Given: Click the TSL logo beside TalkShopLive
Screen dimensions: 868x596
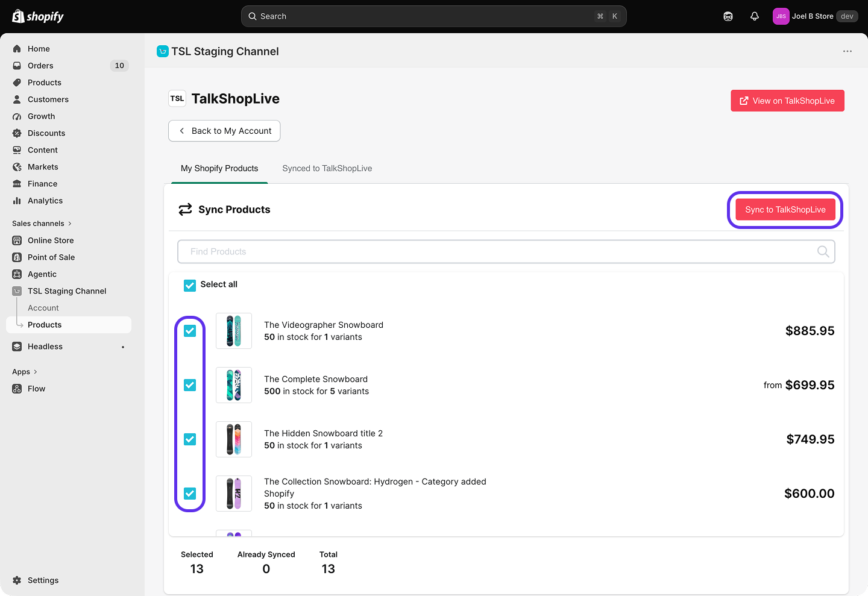Looking at the screenshot, I should [x=177, y=98].
